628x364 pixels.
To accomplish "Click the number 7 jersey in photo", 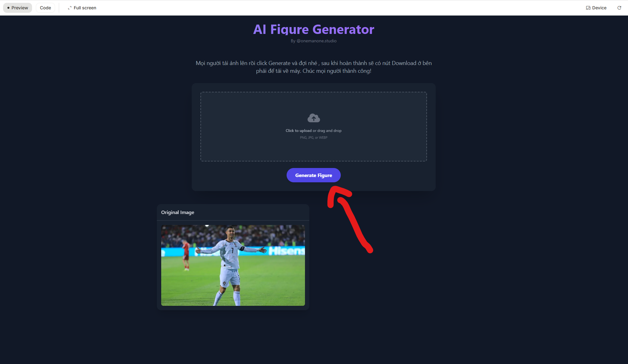I will [x=232, y=250].
